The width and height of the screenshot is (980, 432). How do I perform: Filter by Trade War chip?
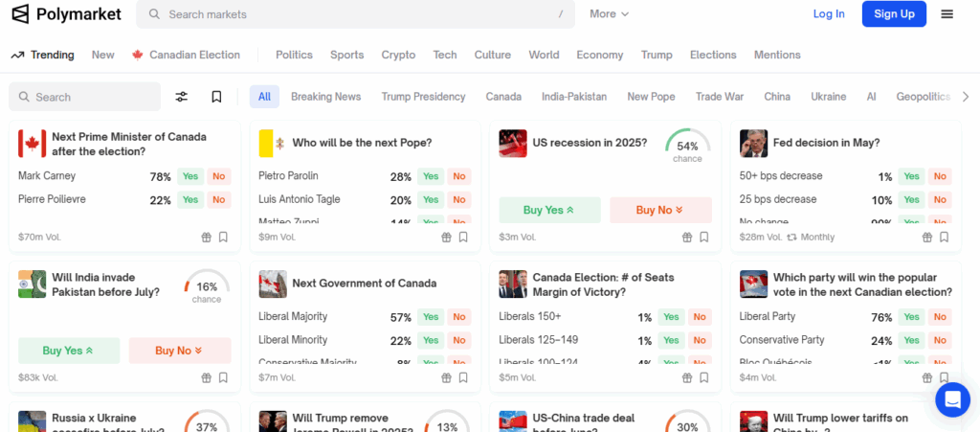point(720,97)
